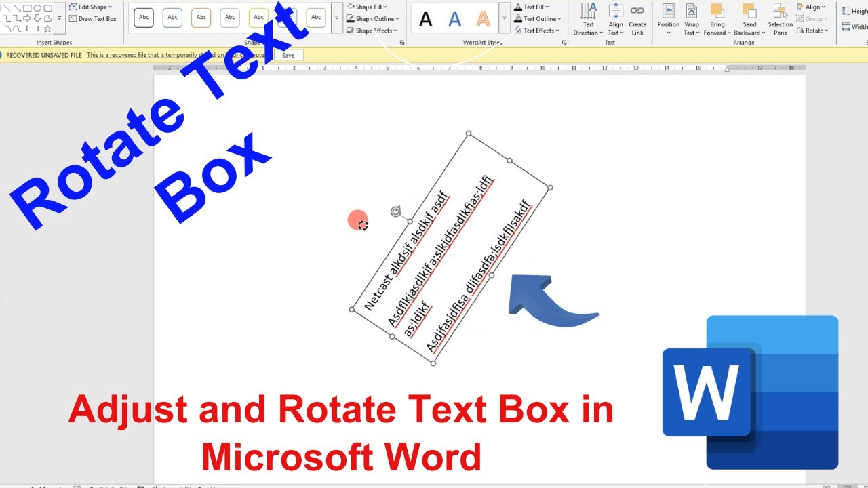868x488 pixels.
Task: Open the Shape Effects dropdown
Action: (372, 30)
